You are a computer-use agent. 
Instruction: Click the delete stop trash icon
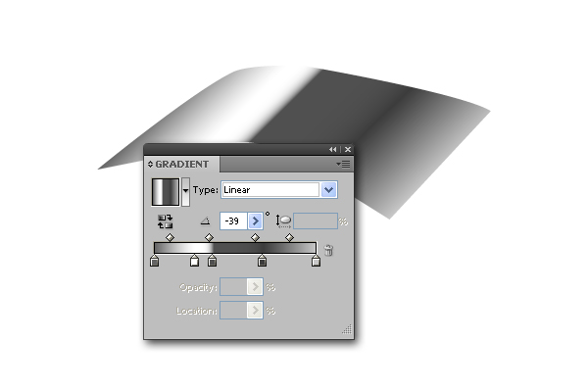point(328,250)
